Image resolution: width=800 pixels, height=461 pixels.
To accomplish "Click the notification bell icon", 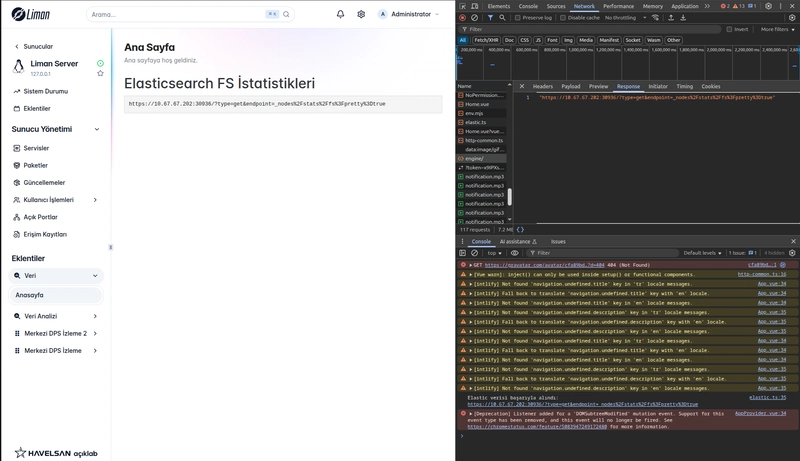I will 340,14.
